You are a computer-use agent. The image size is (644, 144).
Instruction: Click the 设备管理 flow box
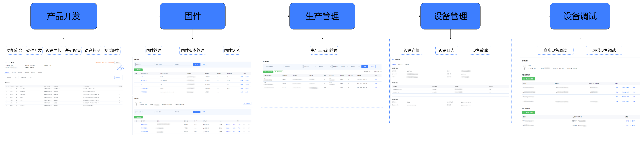point(450,16)
